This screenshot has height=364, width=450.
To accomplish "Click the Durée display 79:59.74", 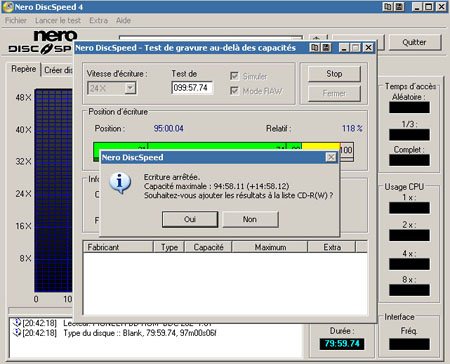I will 342,344.
